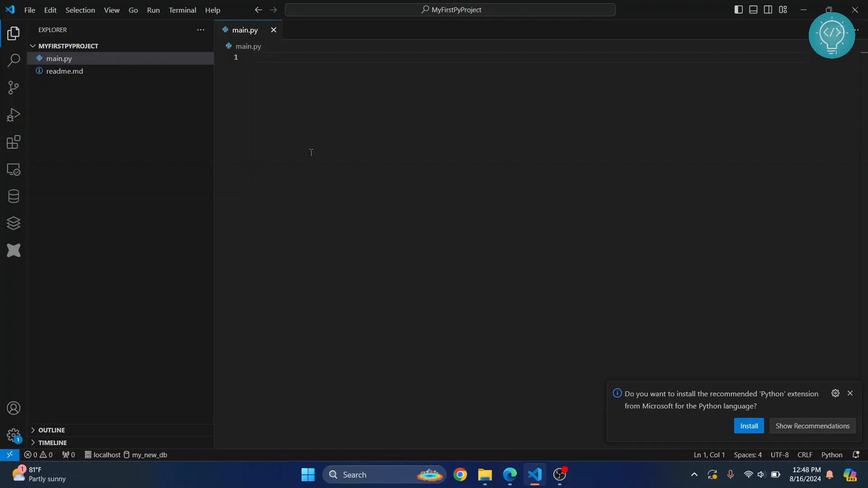Image resolution: width=868 pixels, height=488 pixels.
Task: Click the Run and Debug sidebar icon
Action: (x=13, y=114)
